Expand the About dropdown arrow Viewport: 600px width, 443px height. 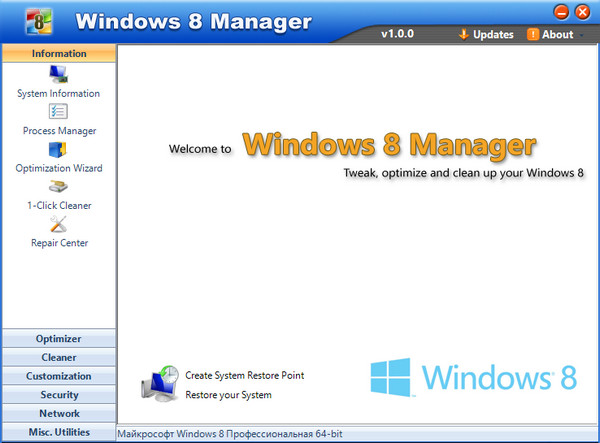[582, 35]
